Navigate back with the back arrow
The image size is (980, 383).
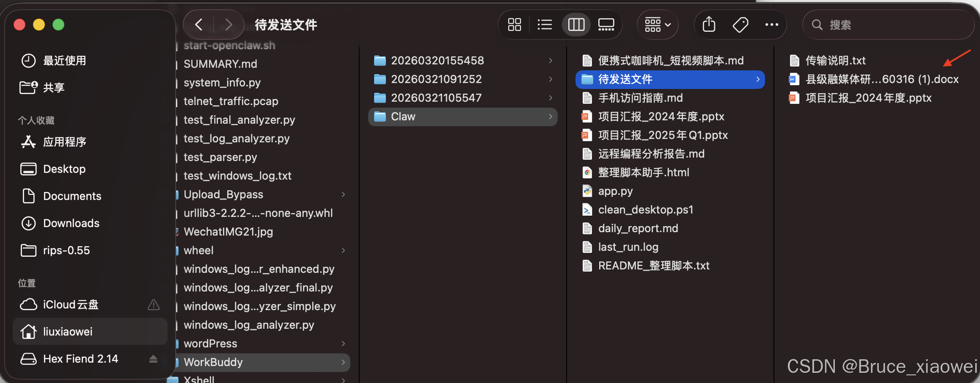(x=198, y=25)
